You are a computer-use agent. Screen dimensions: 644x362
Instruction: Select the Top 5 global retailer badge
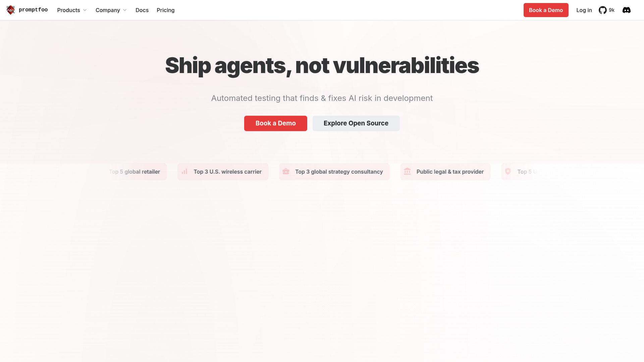134,171
